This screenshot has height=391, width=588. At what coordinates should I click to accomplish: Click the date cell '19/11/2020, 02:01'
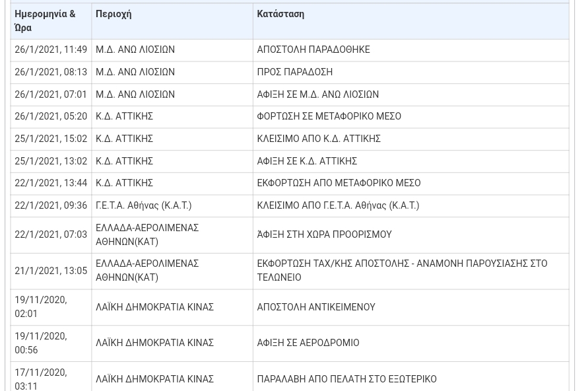tap(41, 306)
